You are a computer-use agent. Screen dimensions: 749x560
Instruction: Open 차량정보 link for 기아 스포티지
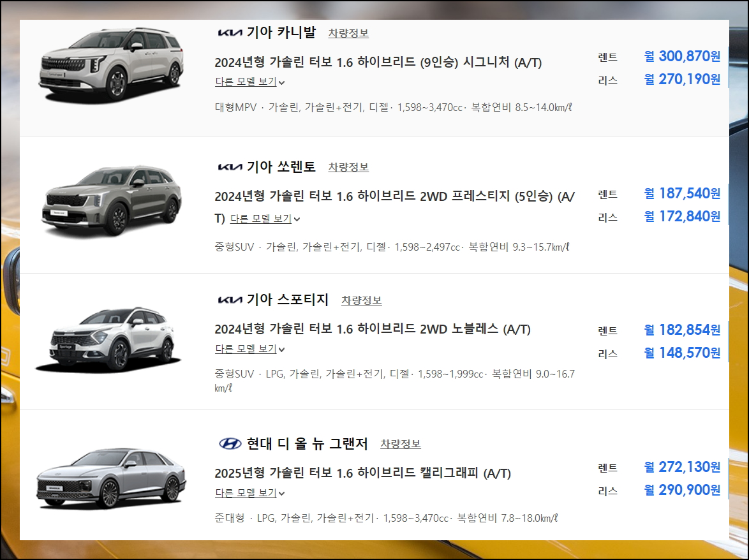click(x=361, y=300)
